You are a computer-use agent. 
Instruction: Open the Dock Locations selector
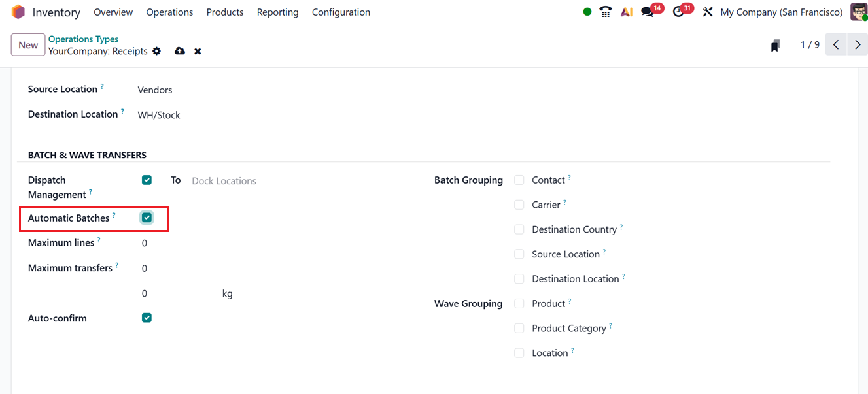(x=224, y=180)
